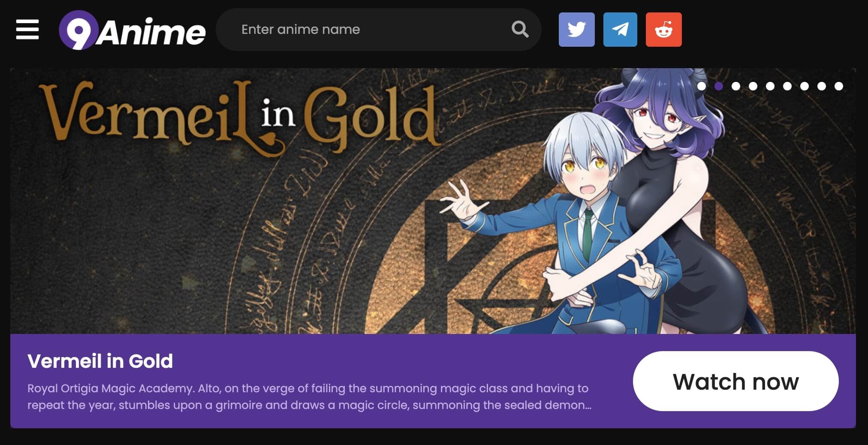This screenshot has width=868, height=445.
Task: Select the first carousel slide dot
Action: tap(702, 86)
